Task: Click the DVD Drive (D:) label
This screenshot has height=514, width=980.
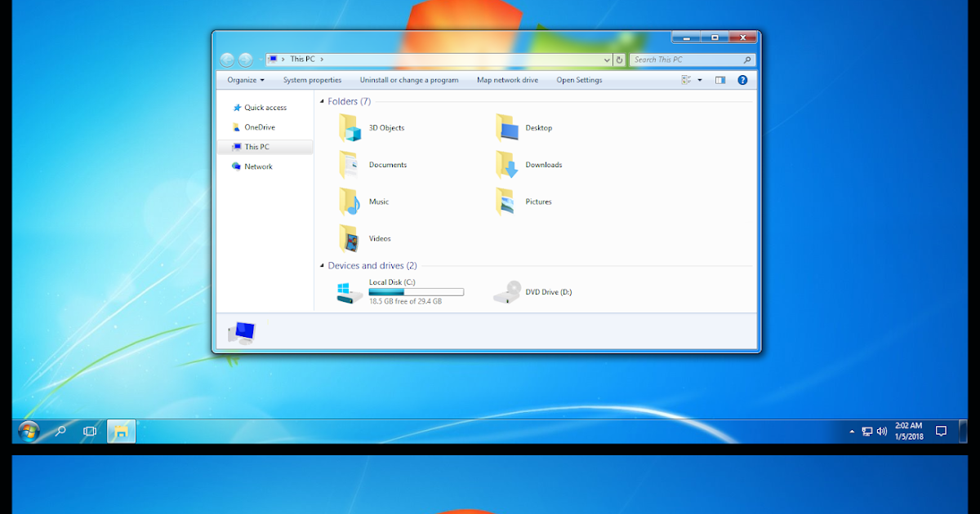Action: coord(549,292)
